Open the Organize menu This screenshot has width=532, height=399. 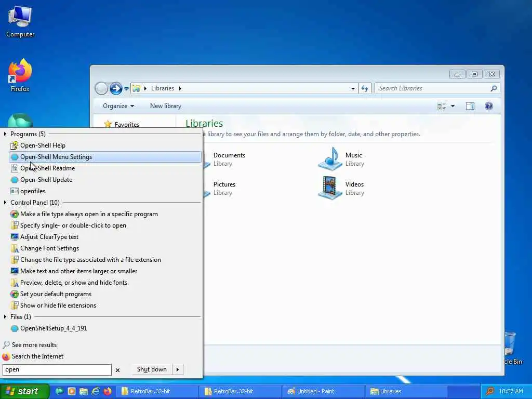coord(118,106)
